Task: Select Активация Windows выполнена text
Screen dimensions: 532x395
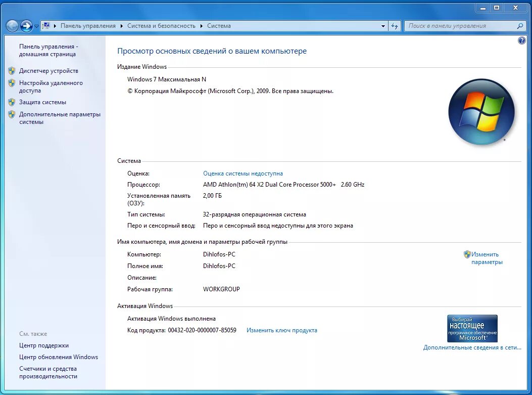Action: coord(171,319)
